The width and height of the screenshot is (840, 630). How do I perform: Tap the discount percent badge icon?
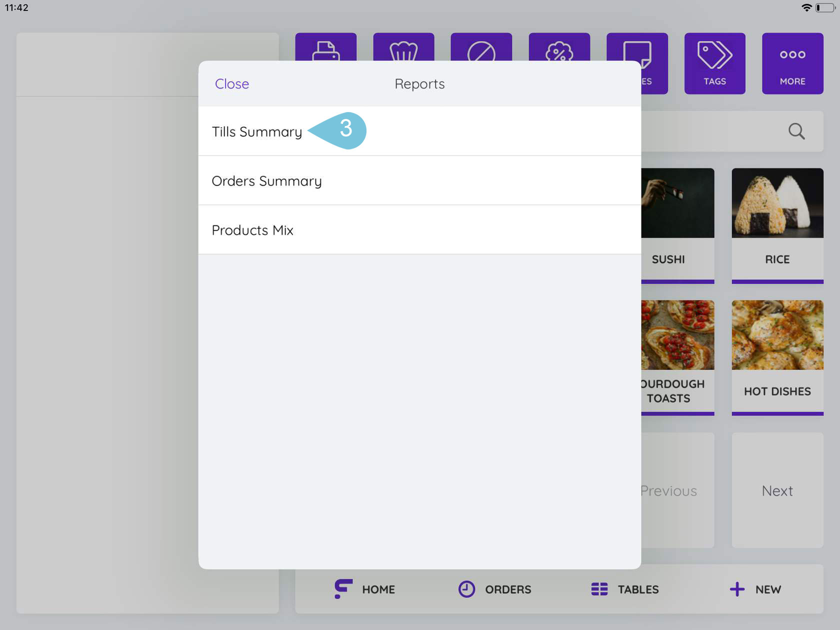[559, 47]
